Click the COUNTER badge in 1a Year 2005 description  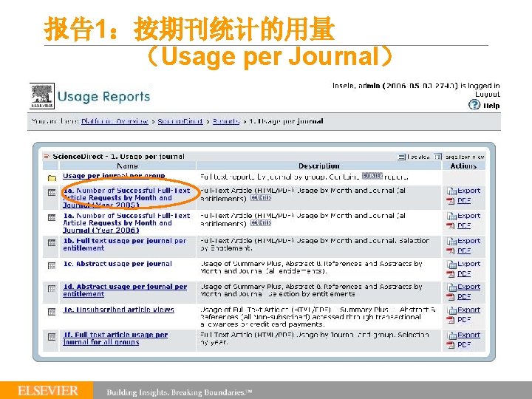click(x=261, y=198)
